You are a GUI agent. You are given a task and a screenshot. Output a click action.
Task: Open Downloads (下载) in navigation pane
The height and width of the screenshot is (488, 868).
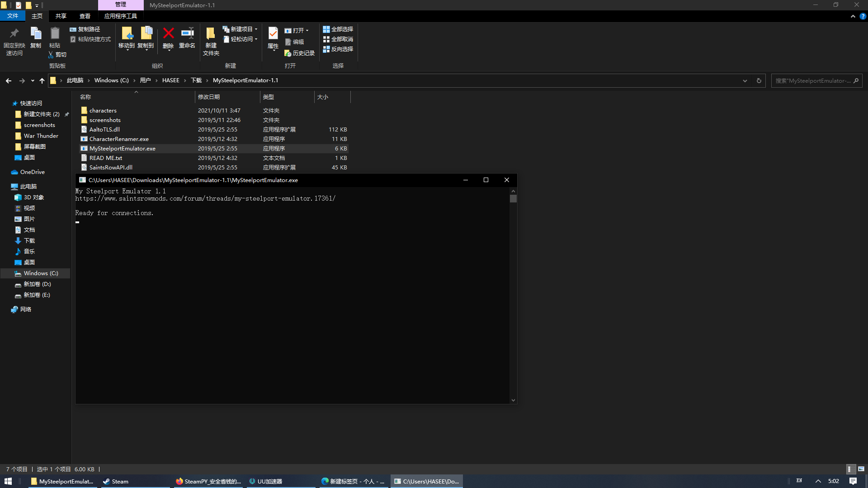coord(29,241)
